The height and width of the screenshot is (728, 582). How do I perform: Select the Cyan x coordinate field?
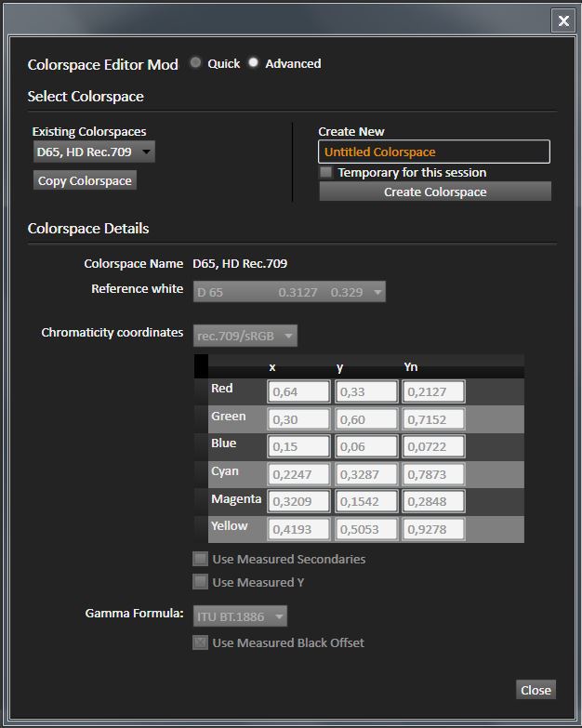298,474
